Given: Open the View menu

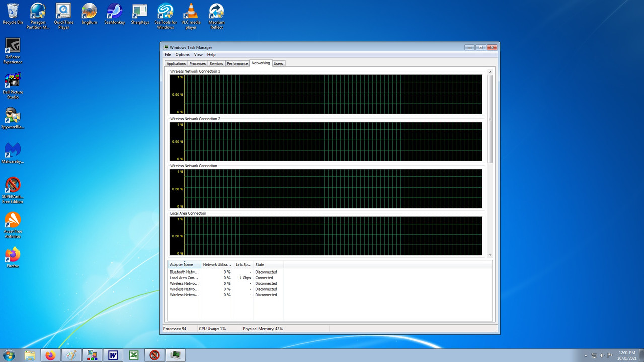Looking at the screenshot, I should (x=198, y=55).
